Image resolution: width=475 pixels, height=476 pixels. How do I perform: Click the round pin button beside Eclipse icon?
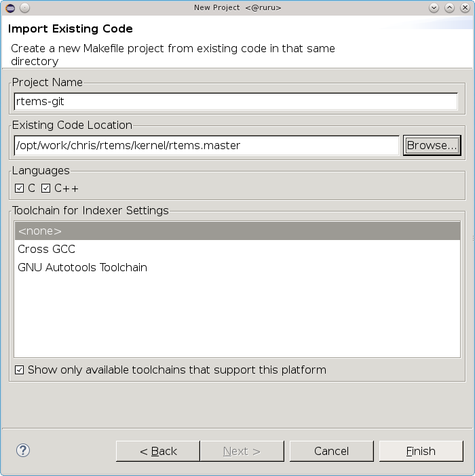pos(24,7)
